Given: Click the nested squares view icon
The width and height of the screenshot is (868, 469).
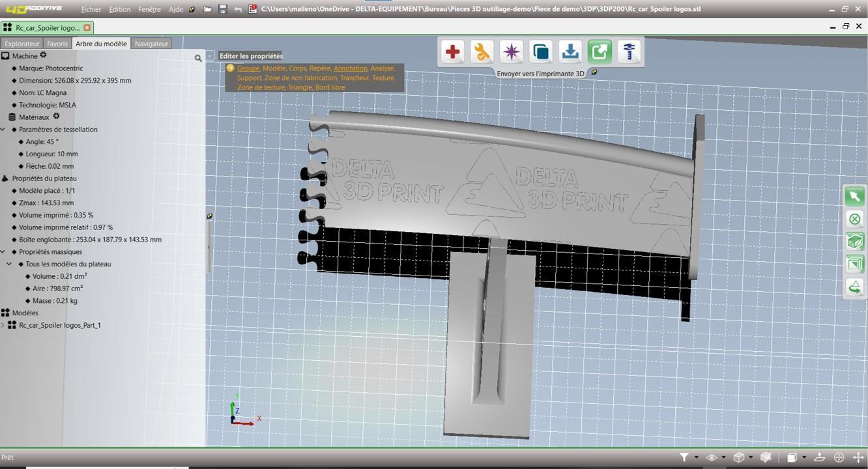Looking at the screenshot, I should click(854, 264).
